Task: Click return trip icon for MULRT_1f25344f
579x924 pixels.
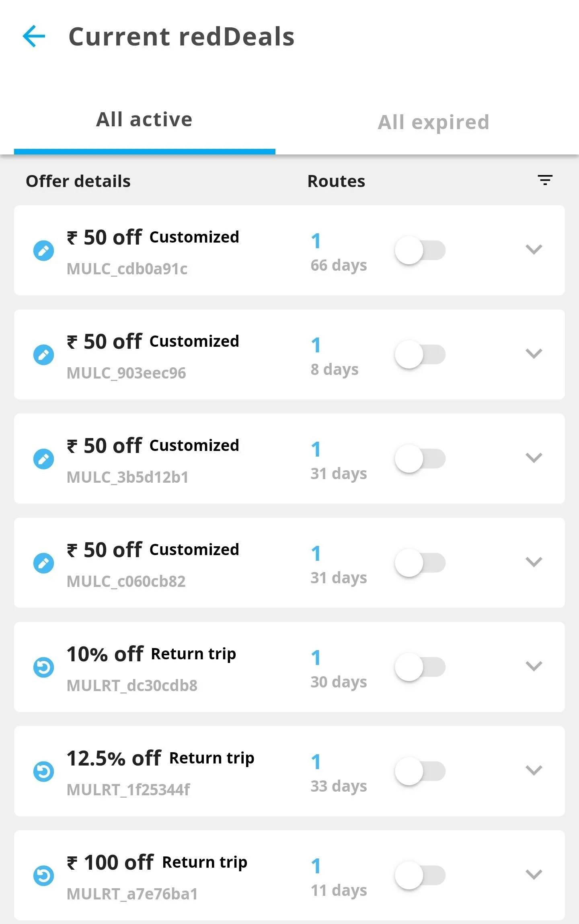Action: tap(43, 772)
